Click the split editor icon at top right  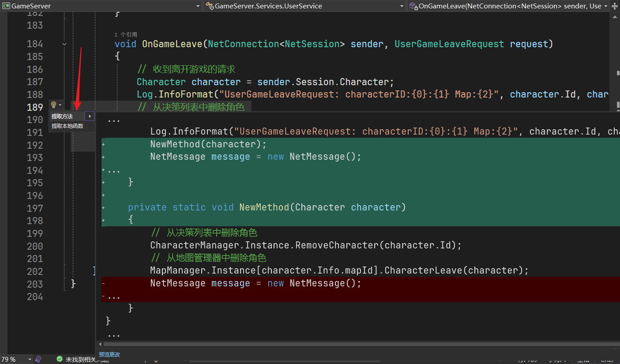click(x=615, y=6)
